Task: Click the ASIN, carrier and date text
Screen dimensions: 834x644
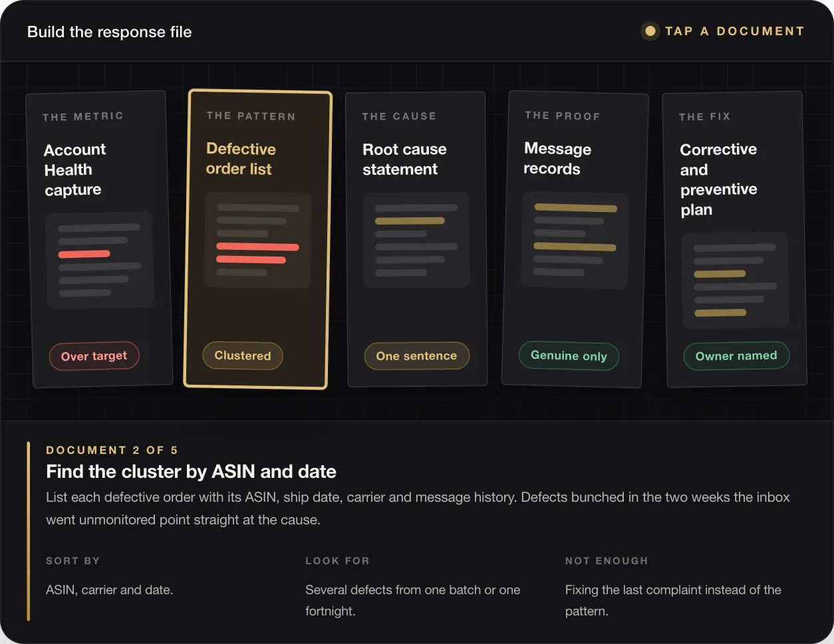Action: pos(109,590)
